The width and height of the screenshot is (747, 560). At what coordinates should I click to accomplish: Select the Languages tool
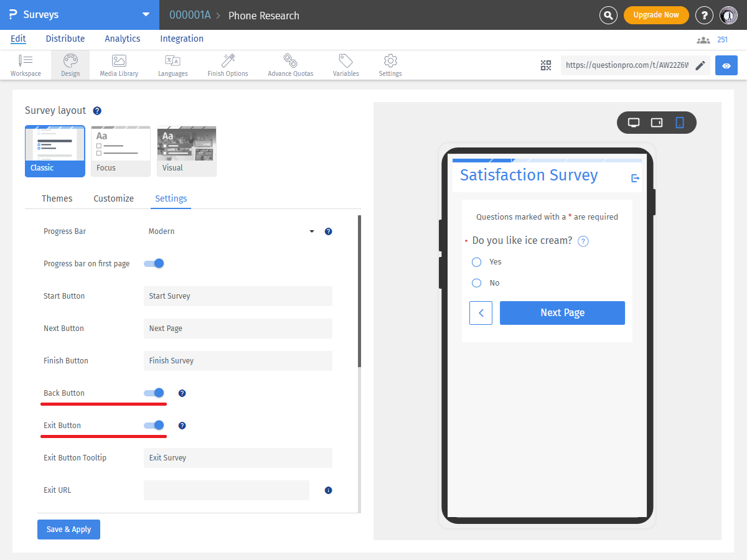(172, 65)
